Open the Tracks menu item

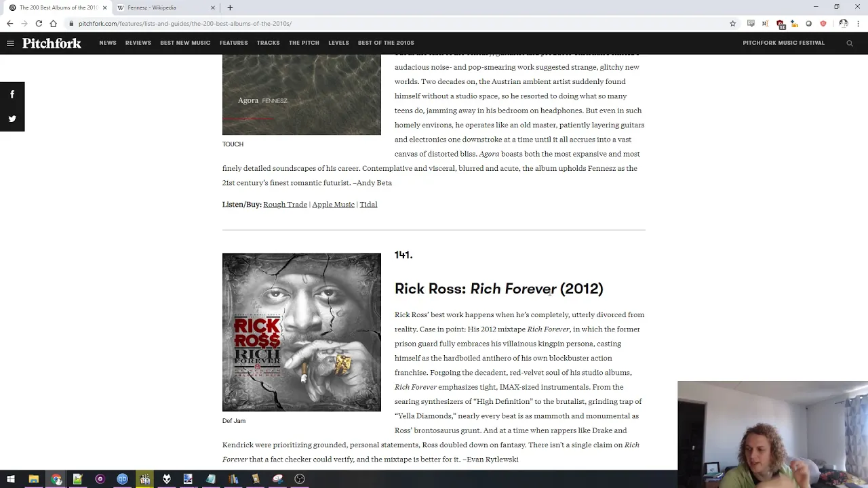(268, 43)
